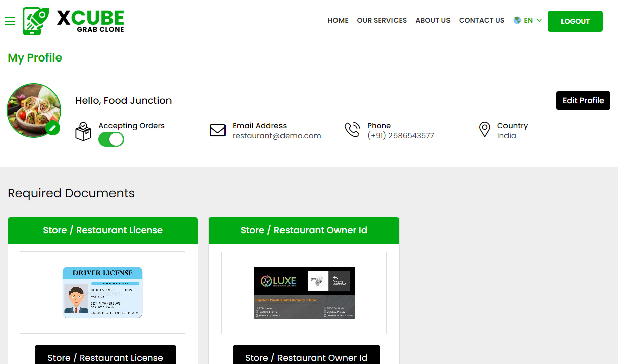Viewport: 618px width, 364px height.
Task: Click the black Store / Restaurant Owner Id button
Action: [306, 357]
